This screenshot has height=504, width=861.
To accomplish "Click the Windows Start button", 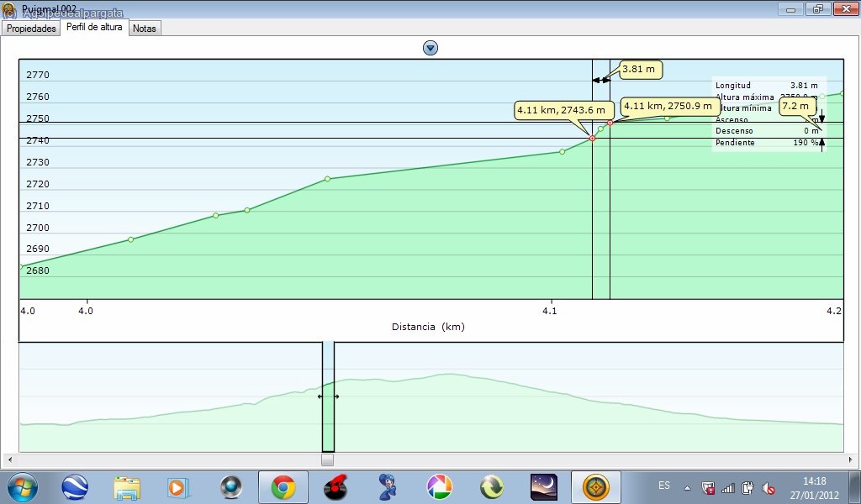I will (x=23, y=486).
